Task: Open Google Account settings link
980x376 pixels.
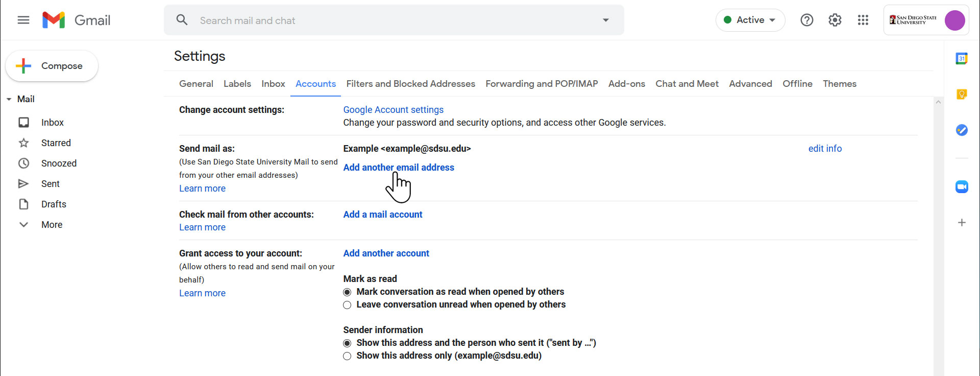Action: 393,110
